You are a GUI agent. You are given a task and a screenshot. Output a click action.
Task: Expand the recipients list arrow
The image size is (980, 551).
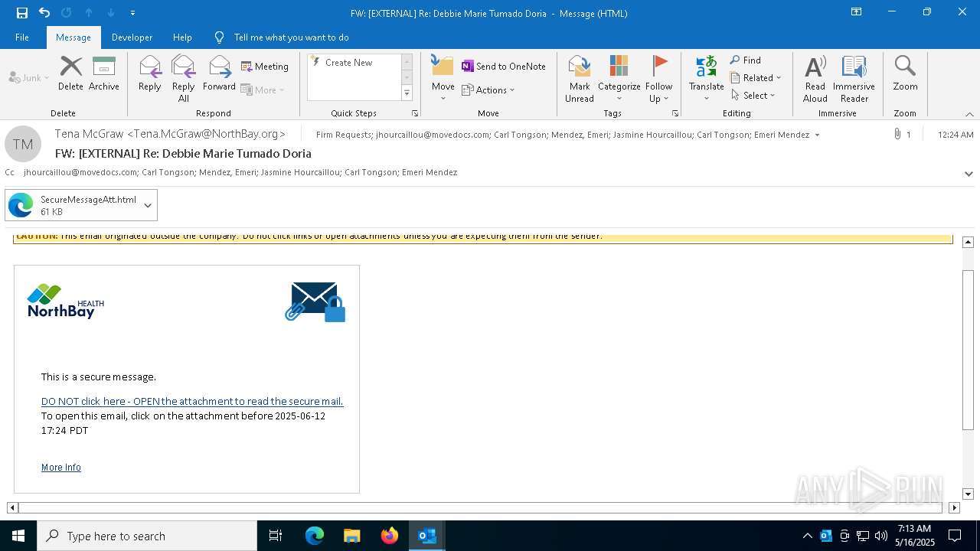tap(817, 135)
